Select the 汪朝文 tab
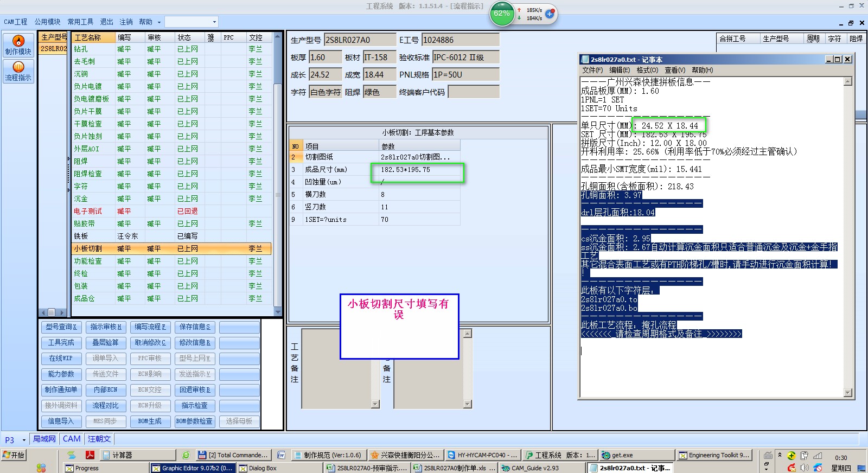 [x=99, y=439]
